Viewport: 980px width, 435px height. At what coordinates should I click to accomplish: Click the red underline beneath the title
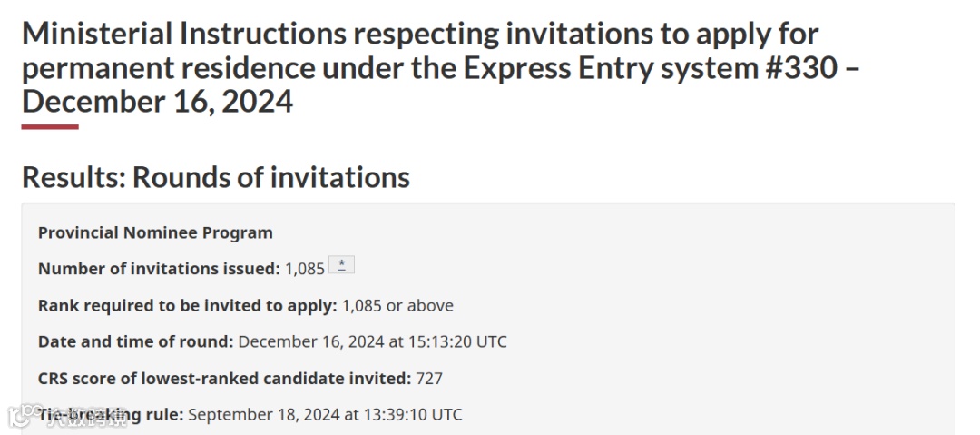(50, 127)
